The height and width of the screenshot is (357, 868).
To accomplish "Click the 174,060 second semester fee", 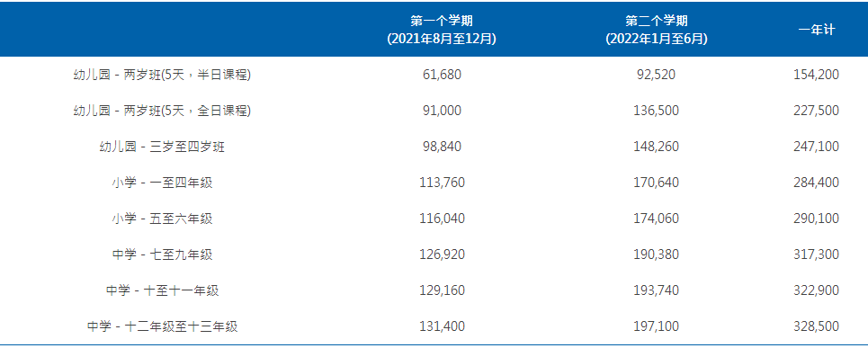I will tap(656, 219).
